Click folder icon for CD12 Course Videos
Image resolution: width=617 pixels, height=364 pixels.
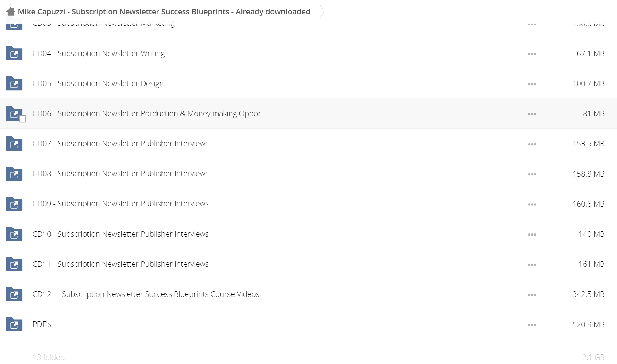14,294
